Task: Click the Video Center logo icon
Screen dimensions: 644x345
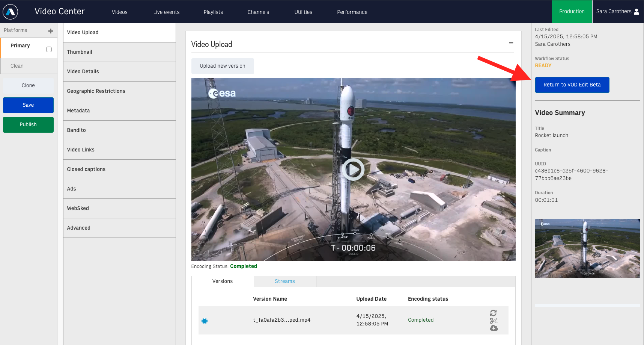Action: pyautogui.click(x=11, y=12)
